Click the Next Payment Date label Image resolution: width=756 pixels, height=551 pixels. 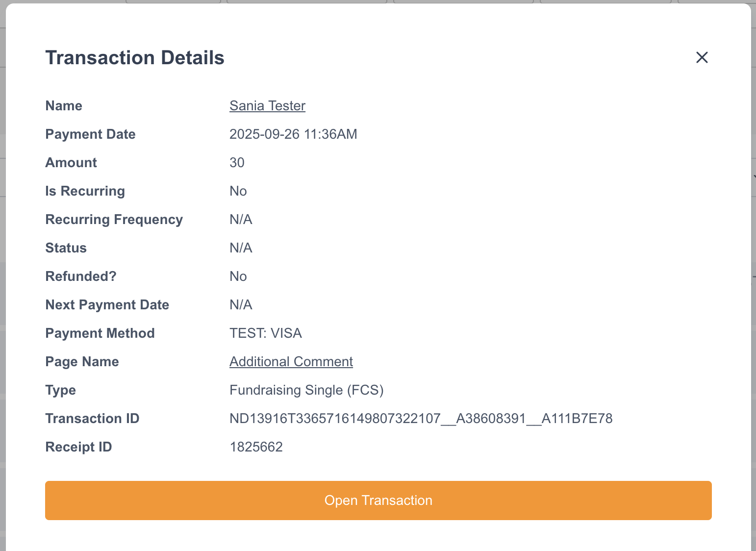[107, 305]
